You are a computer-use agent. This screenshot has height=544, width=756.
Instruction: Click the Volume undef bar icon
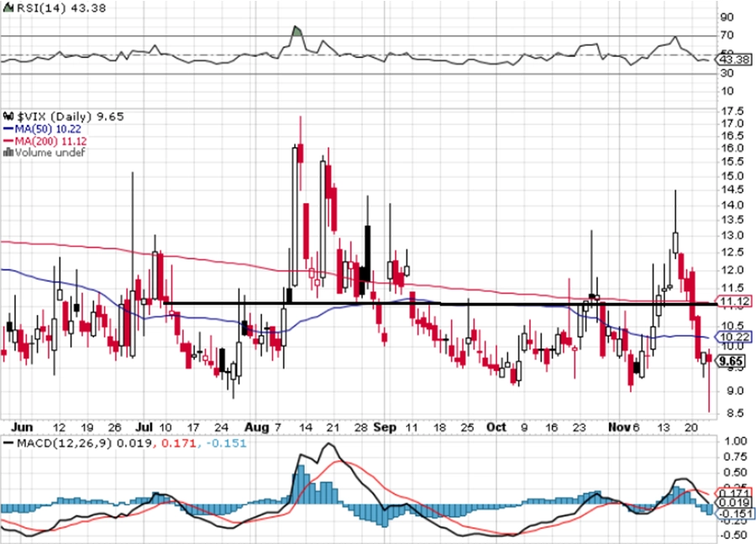[8, 152]
